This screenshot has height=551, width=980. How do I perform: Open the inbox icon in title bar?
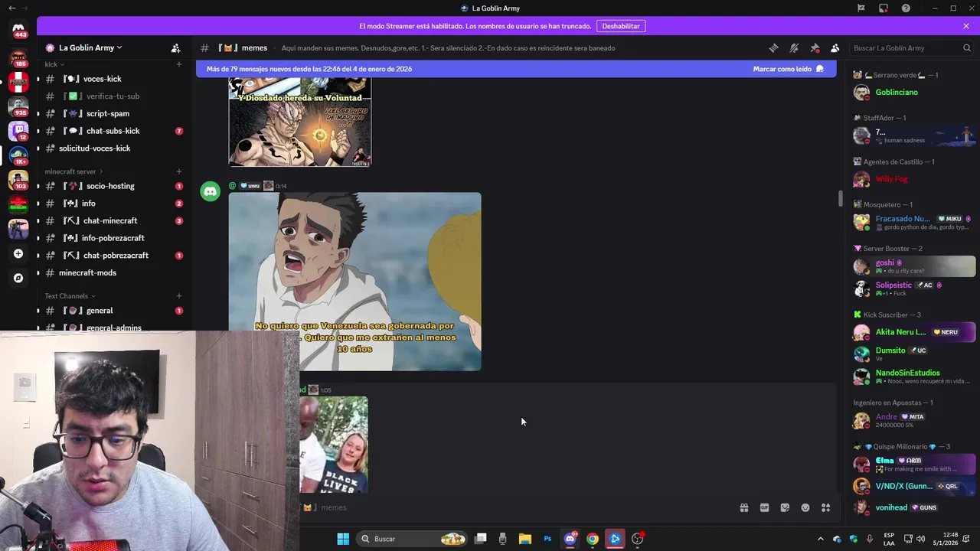(884, 8)
